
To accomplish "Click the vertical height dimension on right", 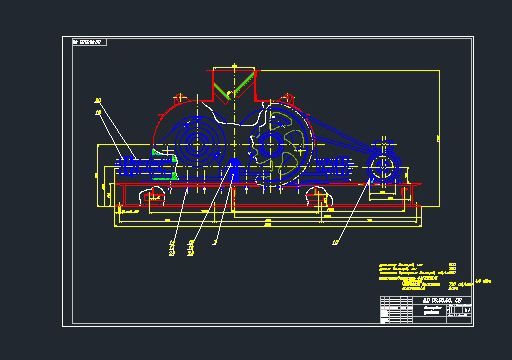I will click(439, 138).
